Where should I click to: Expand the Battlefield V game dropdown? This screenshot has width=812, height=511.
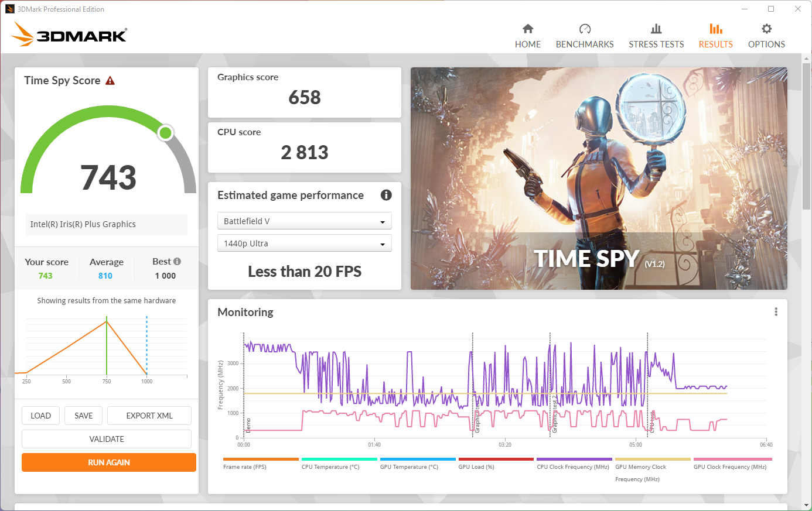304,221
